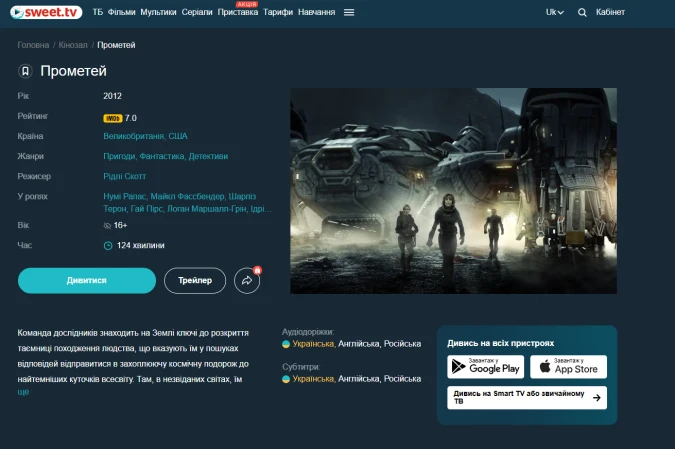Go to Головна breadcrumb

33,45
